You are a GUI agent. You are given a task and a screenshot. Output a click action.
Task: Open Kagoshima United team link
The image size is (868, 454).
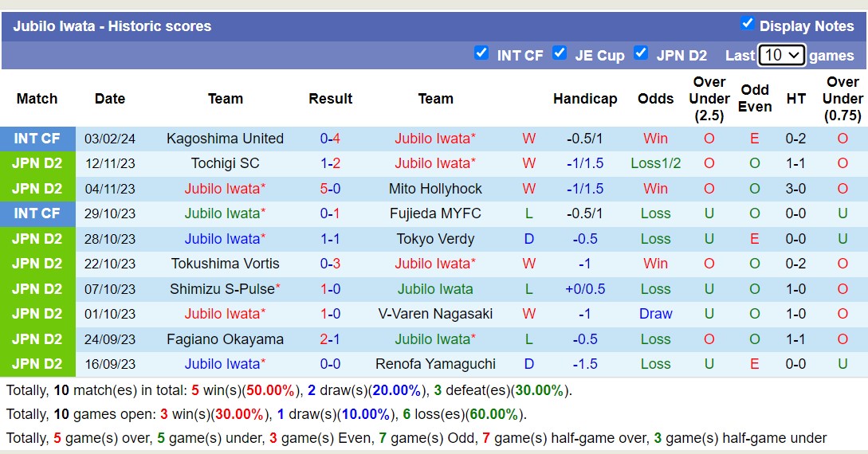point(225,139)
